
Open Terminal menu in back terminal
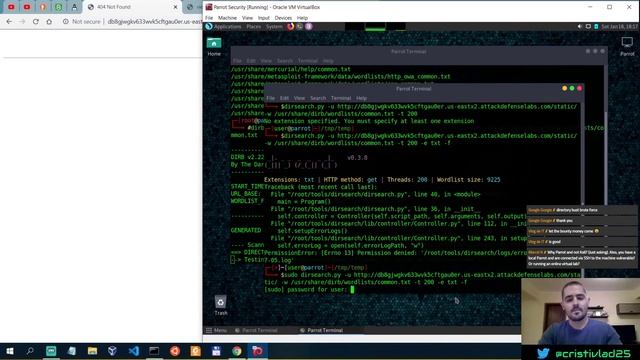pyautogui.click(x=307, y=61)
